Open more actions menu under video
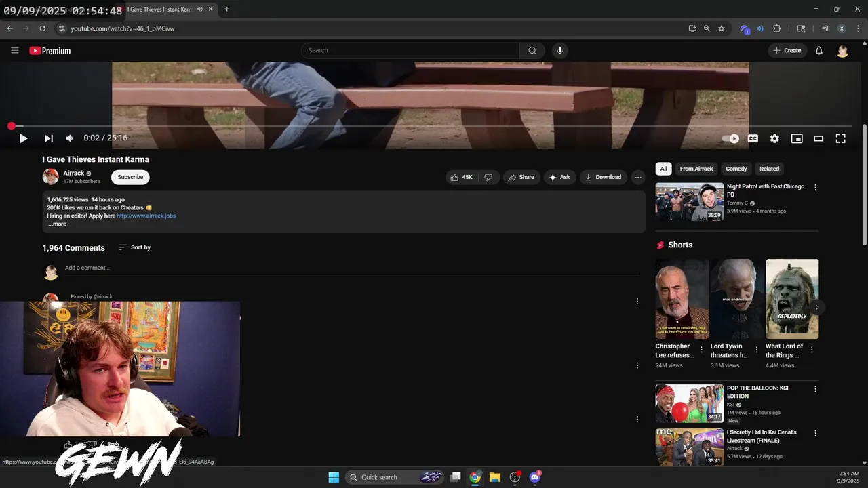 tap(638, 177)
